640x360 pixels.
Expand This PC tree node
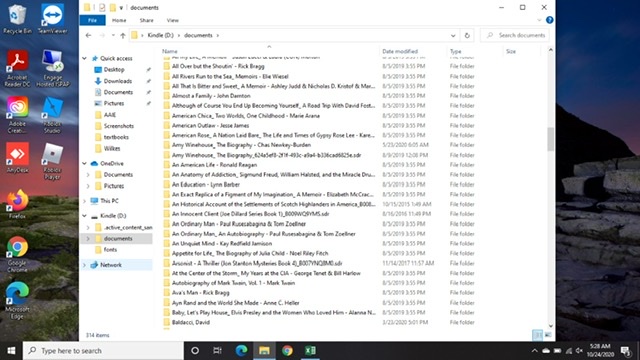(84, 201)
